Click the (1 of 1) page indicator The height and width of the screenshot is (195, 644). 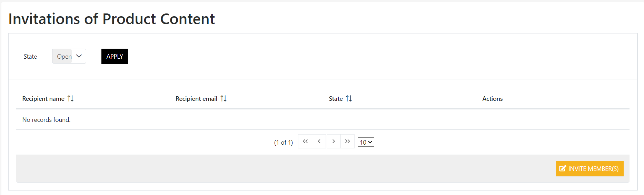283,143
